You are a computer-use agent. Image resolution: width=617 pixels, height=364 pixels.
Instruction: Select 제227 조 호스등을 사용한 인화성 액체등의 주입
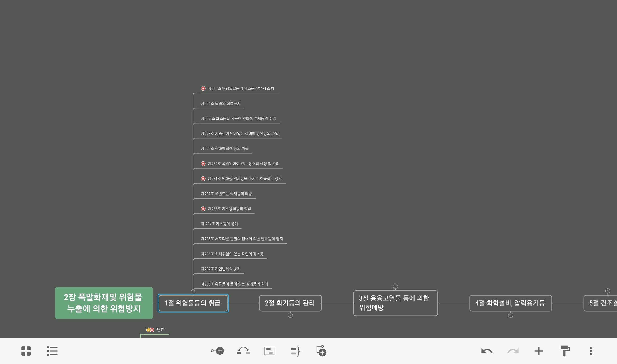(238, 118)
